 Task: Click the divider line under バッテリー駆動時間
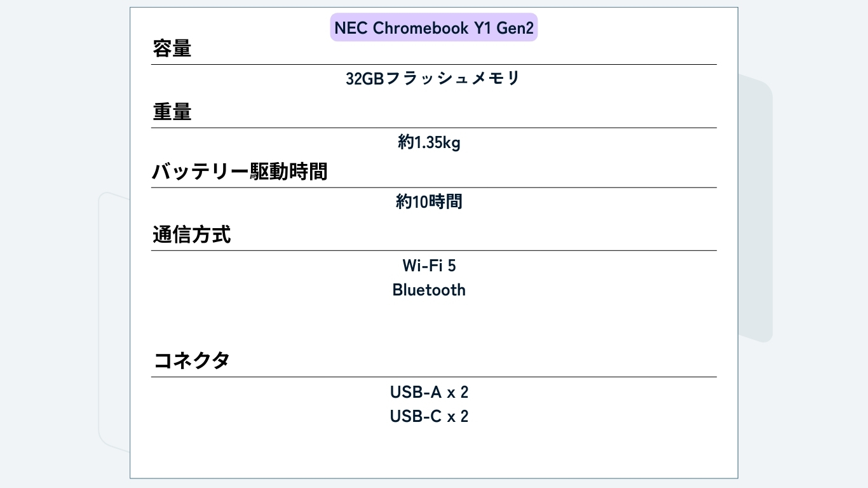(434, 187)
